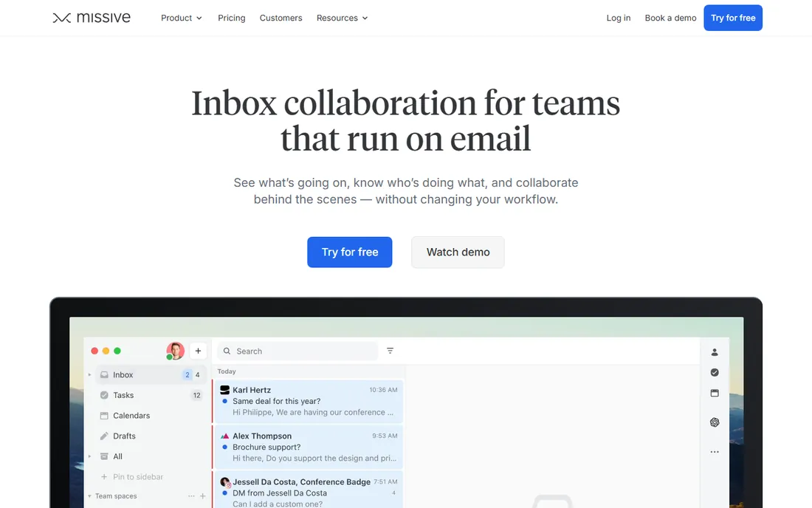The width and height of the screenshot is (812, 508).
Task: Click the contacts person icon in right rail
Action: click(715, 352)
